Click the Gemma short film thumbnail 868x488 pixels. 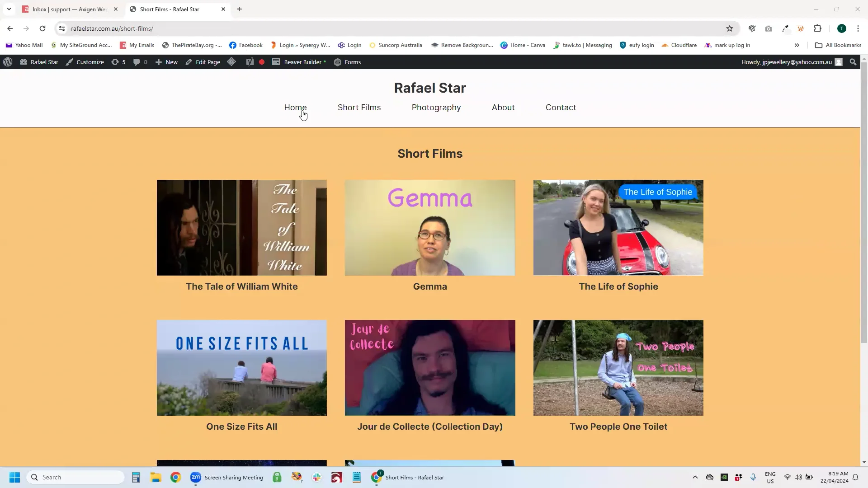429,227
